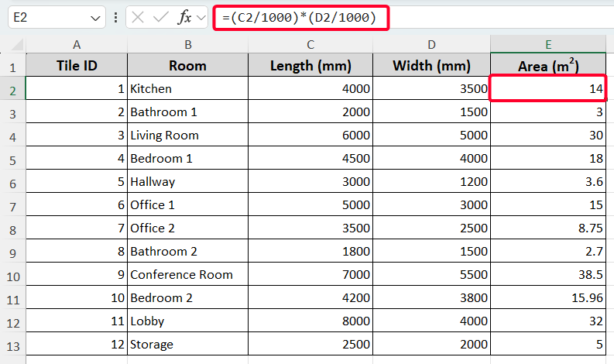Select row 13 header
Image resolution: width=614 pixels, height=364 pixels.
click(12, 345)
